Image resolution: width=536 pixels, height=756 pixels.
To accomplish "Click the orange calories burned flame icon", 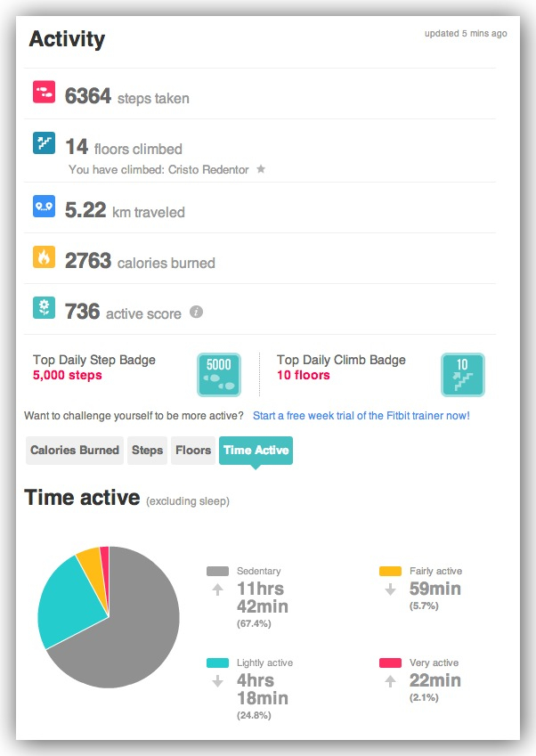I will [x=45, y=257].
